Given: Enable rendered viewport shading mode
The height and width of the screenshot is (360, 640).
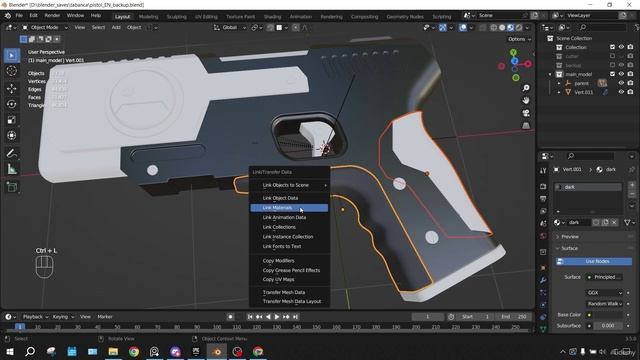Looking at the screenshot, I should click(x=519, y=27).
